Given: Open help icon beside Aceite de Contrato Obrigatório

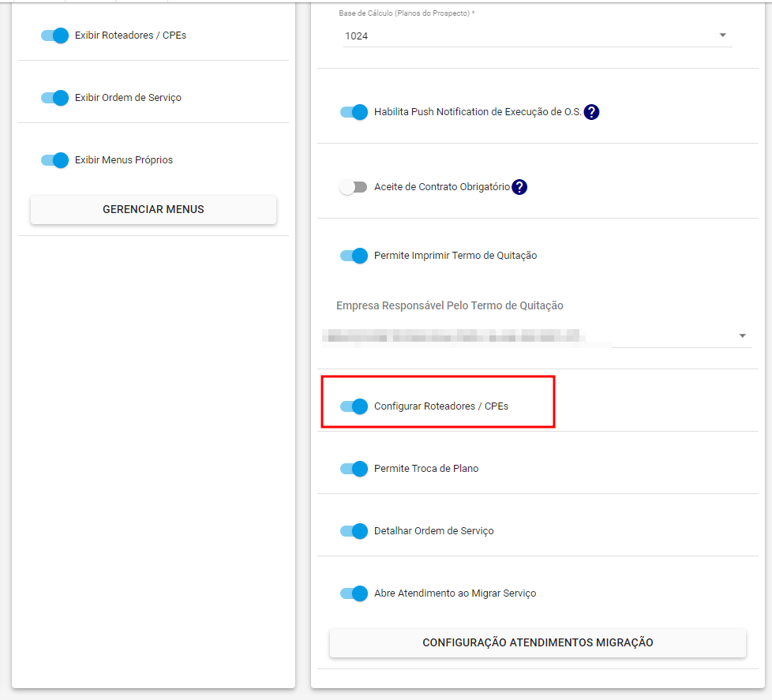Looking at the screenshot, I should 519,187.
